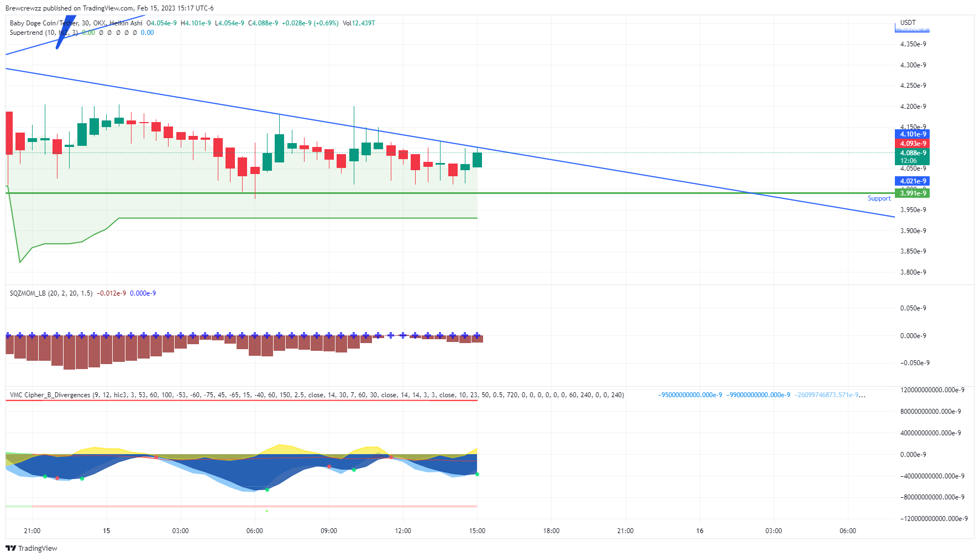Click the 12:06 countdown under last price
980x558 pixels.
[909, 161]
